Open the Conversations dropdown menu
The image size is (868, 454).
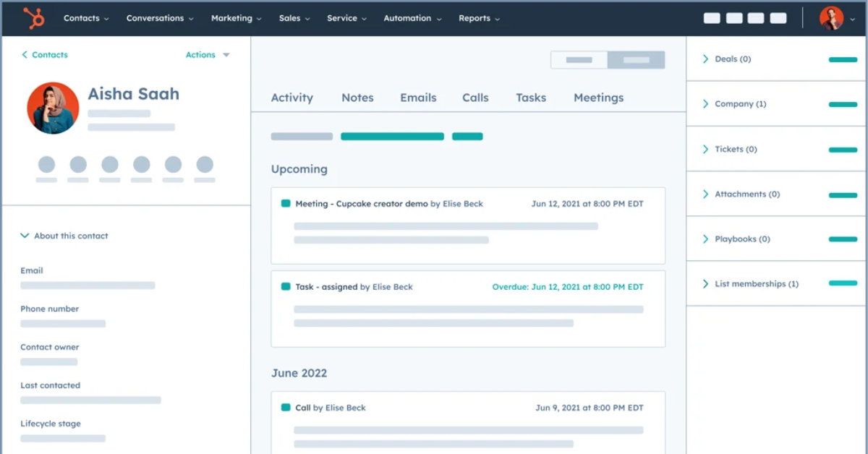pos(160,19)
